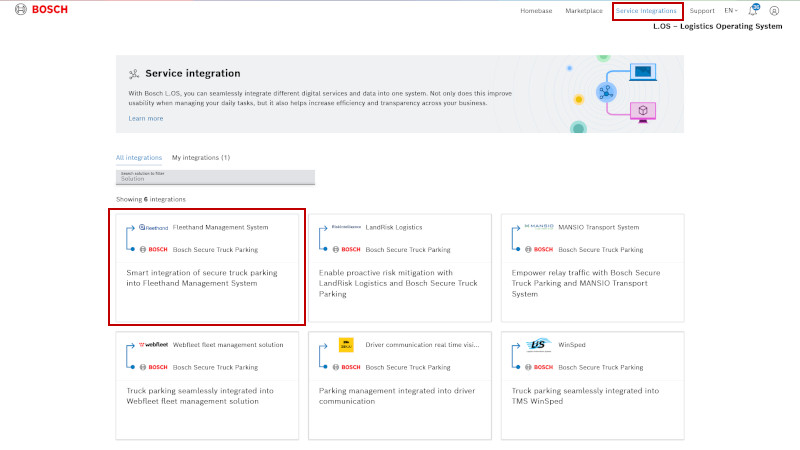
Task: Click 'Empower relay traffic' description
Action: 586,283
